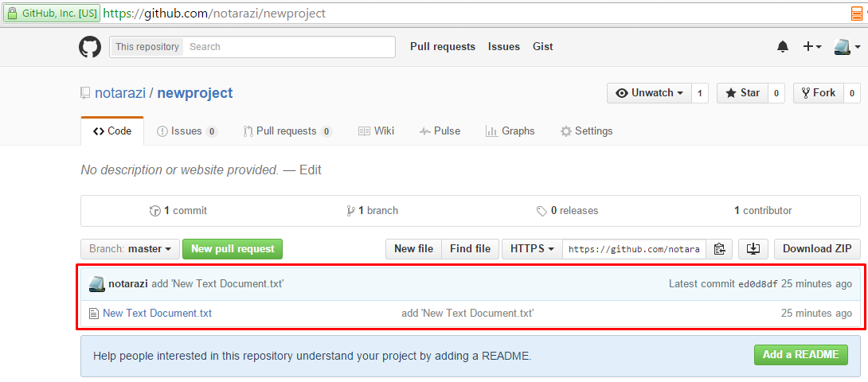Screen dimensions: 868x382
Task: Click the green Add a README button
Action: click(x=800, y=355)
